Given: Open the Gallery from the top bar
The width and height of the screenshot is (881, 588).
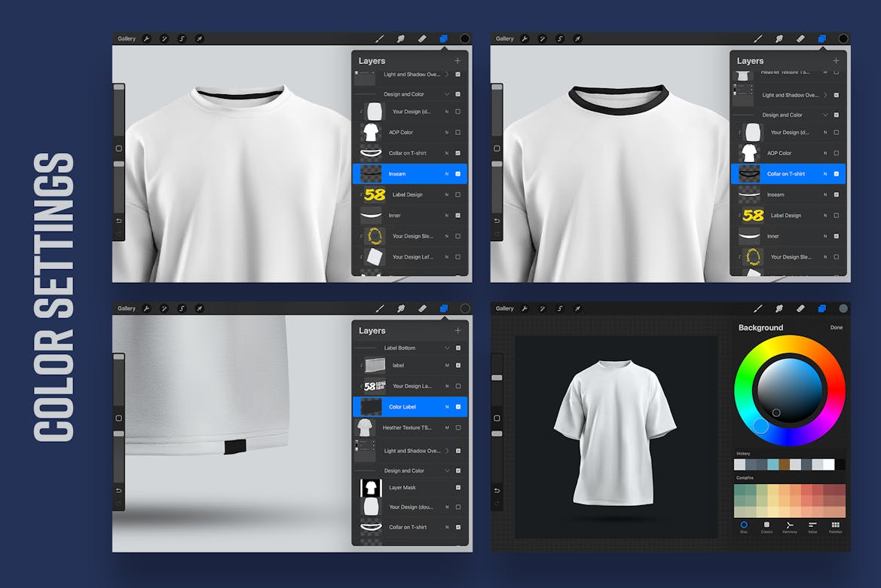Looking at the screenshot, I should point(125,38).
